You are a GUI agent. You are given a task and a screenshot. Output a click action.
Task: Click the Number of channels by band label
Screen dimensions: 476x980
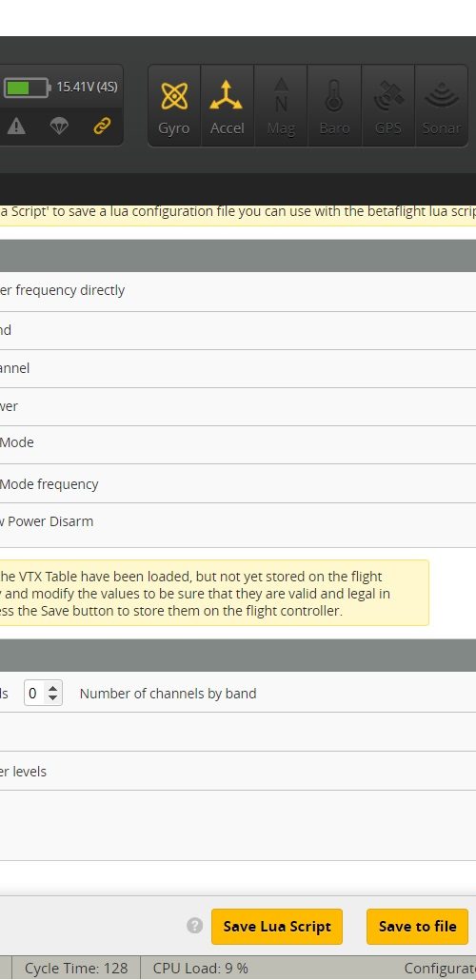tap(168, 693)
